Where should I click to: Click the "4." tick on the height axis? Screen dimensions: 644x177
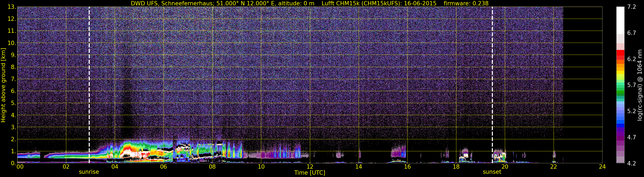click(13, 115)
